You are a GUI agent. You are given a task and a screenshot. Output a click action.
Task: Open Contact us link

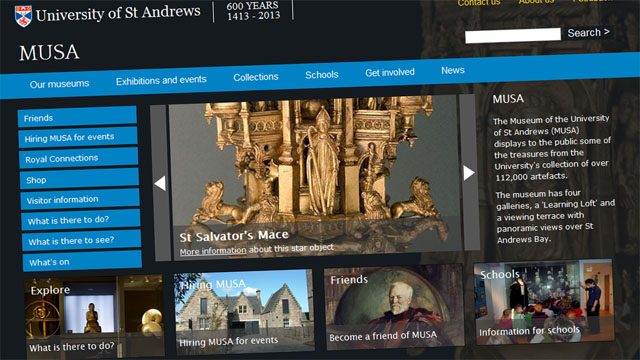point(479,3)
